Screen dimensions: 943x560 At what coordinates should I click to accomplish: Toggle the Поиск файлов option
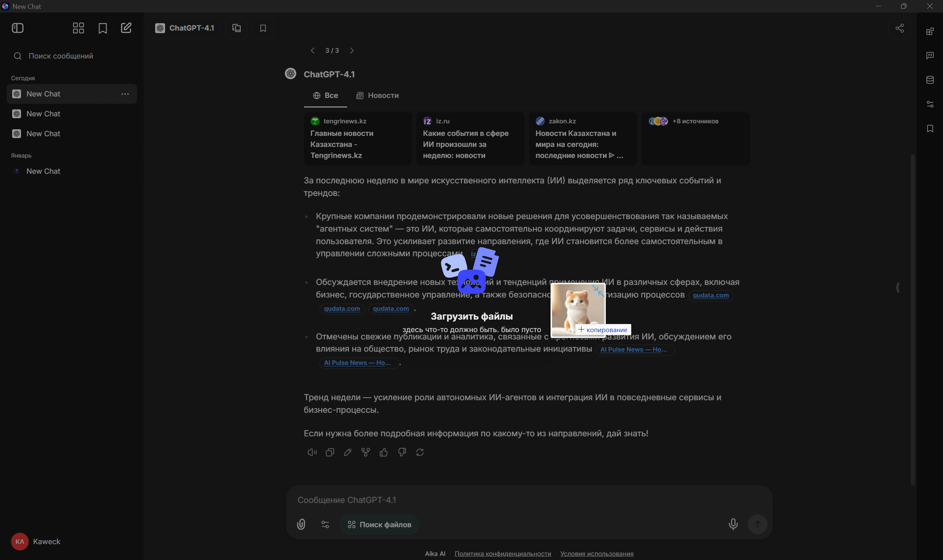[x=379, y=525]
